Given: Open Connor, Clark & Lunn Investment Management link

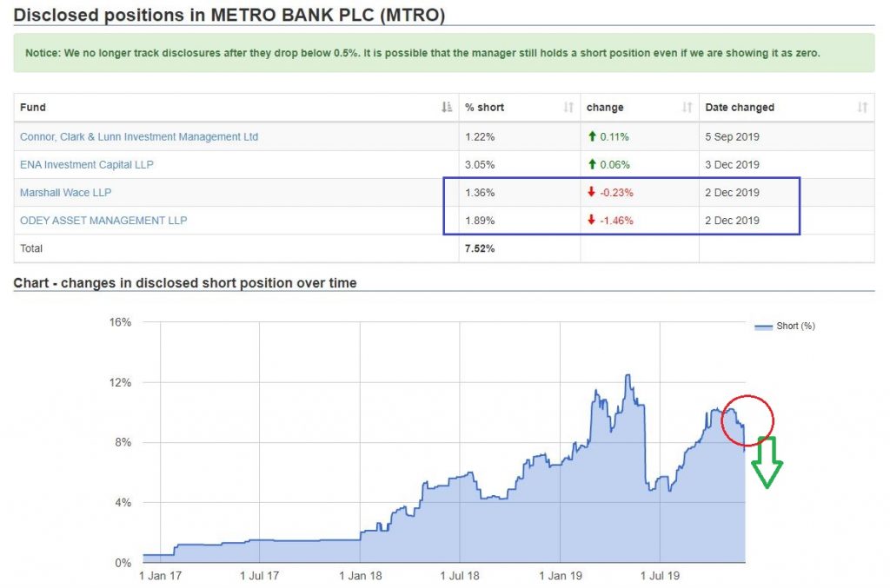Looking at the screenshot, I should (x=139, y=136).
